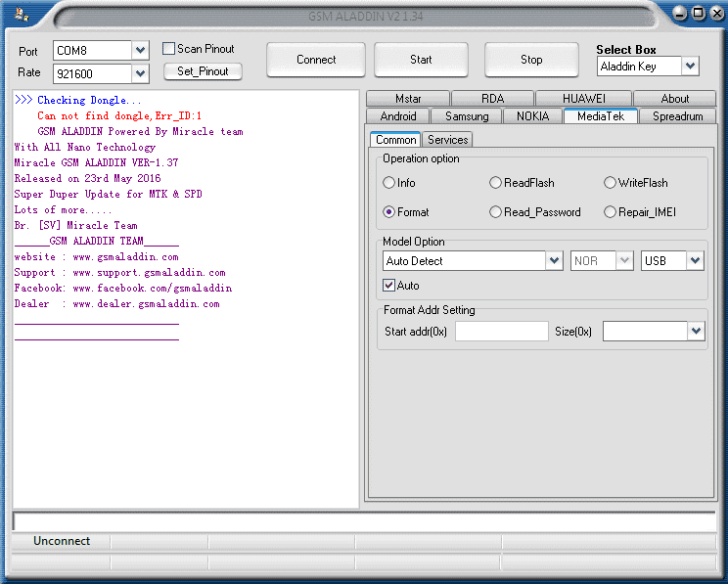Select the Info operation option
Image resolution: width=728 pixels, height=584 pixels.
pos(388,183)
